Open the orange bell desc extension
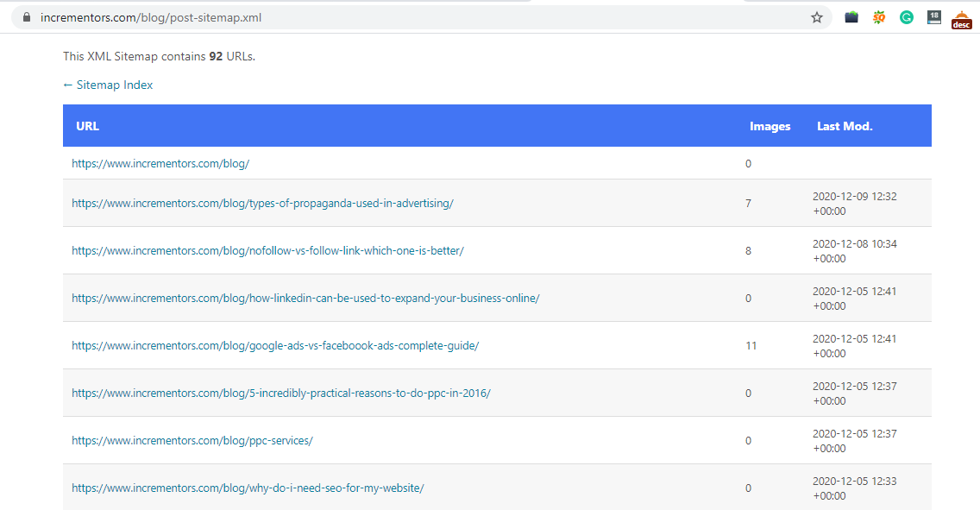 coord(961,19)
